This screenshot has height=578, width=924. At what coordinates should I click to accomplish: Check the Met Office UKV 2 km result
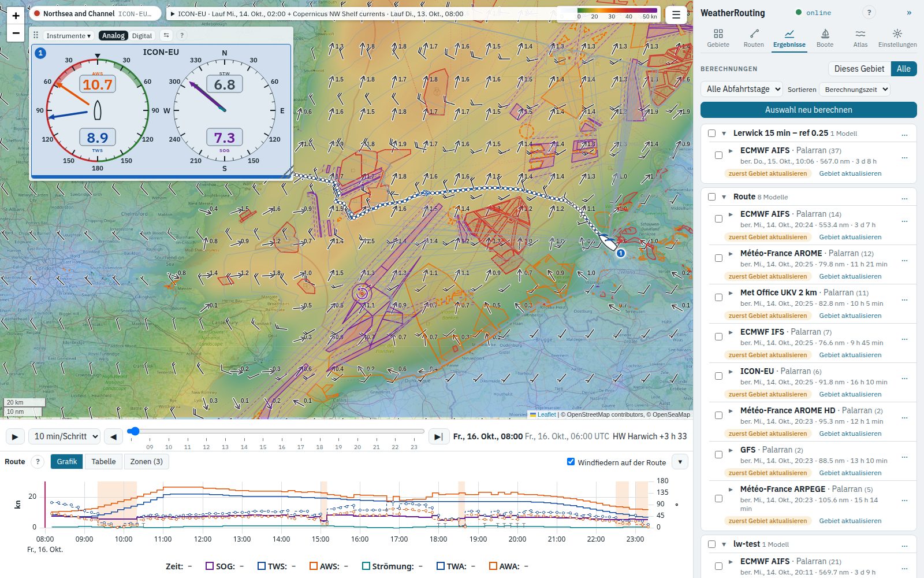[x=718, y=298]
